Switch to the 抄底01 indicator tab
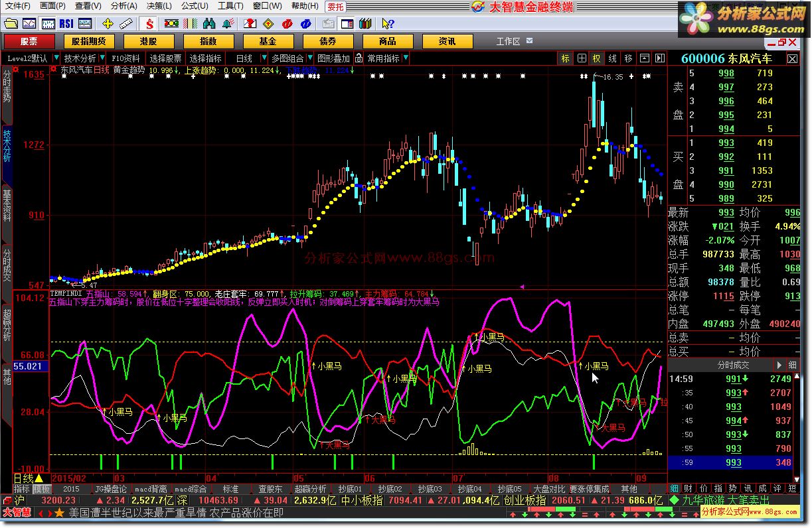 [349, 489]
